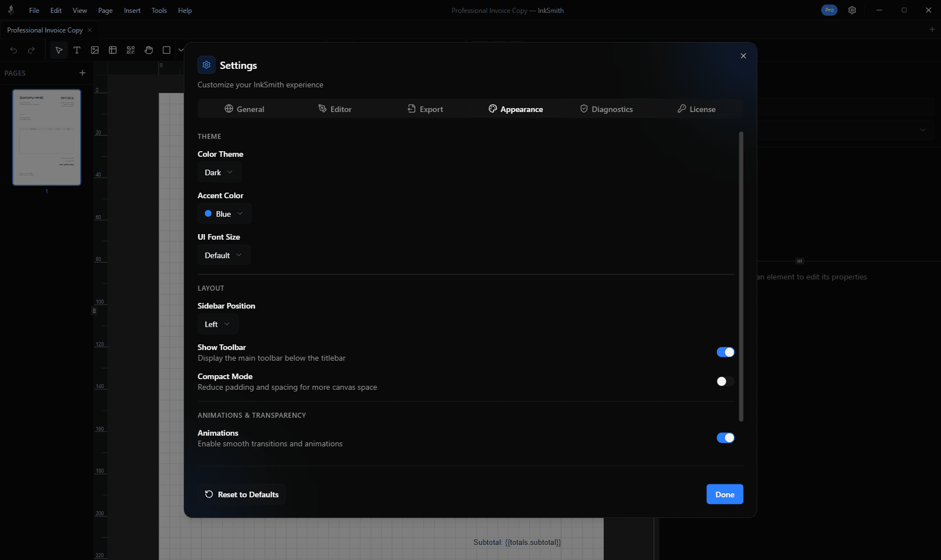Add a new document tab
This screenshot has width=941, height=560.
tap(932, 30)
